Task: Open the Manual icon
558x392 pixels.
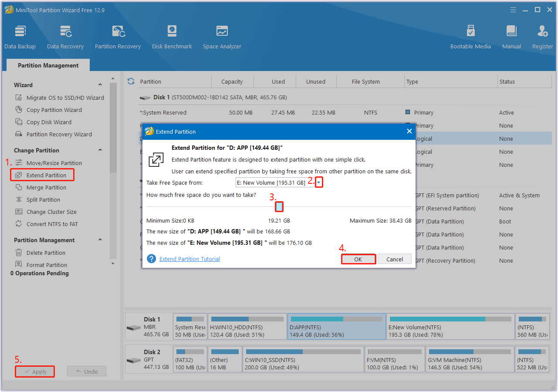Action: [x=511, y=37]
